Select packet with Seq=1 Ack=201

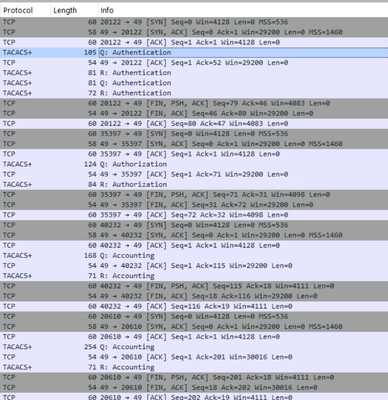tap(194, 357)
